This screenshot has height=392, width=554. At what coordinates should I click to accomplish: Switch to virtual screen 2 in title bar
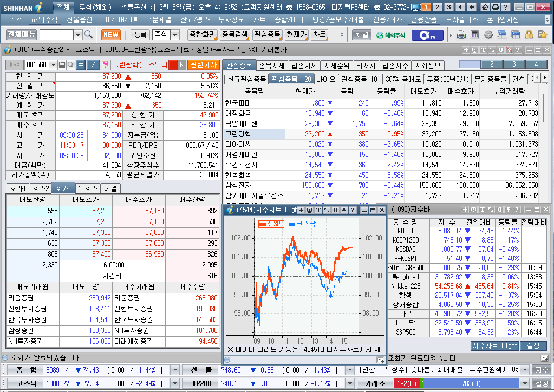(438, 6)
